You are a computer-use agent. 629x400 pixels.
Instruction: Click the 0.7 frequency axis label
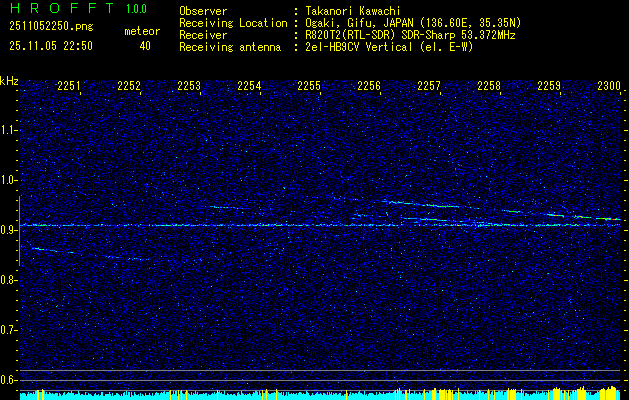9,329
